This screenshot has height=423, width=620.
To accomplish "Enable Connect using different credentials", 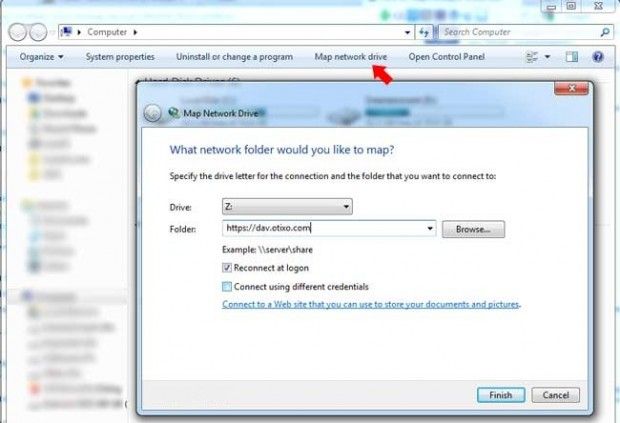I will point(227,287).
